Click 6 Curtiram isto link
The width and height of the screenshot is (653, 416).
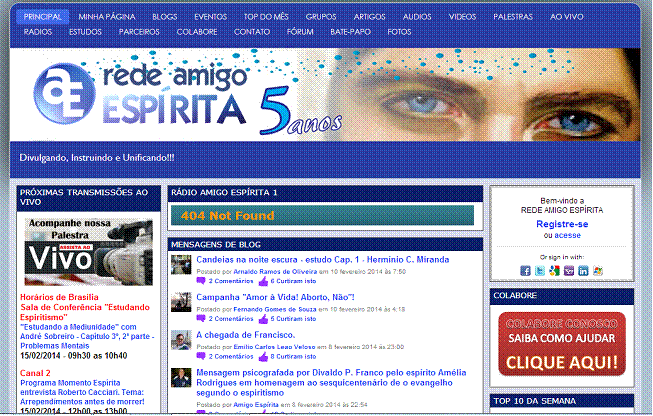(293, 281)
